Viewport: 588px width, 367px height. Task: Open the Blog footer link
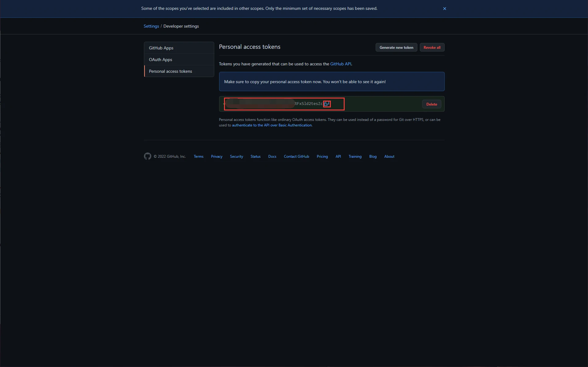[x=373, y=156]
